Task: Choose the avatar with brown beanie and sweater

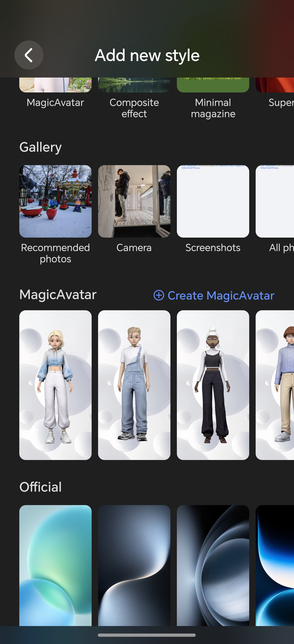Action: (x=275, y=385)
